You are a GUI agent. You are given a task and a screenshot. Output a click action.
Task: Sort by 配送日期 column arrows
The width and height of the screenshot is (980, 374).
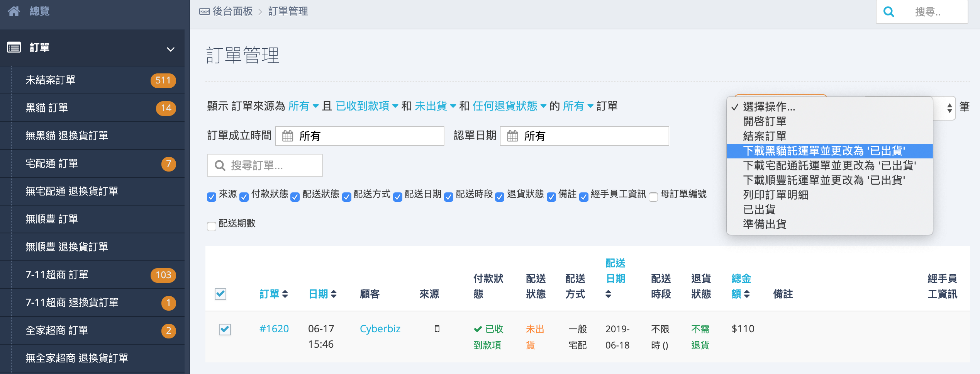[608, 294]
